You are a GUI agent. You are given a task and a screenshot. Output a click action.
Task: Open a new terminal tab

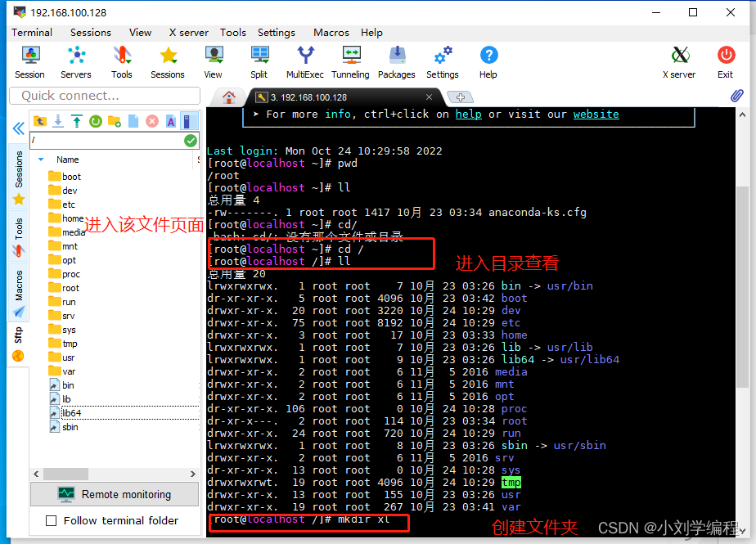click(461, 97)
